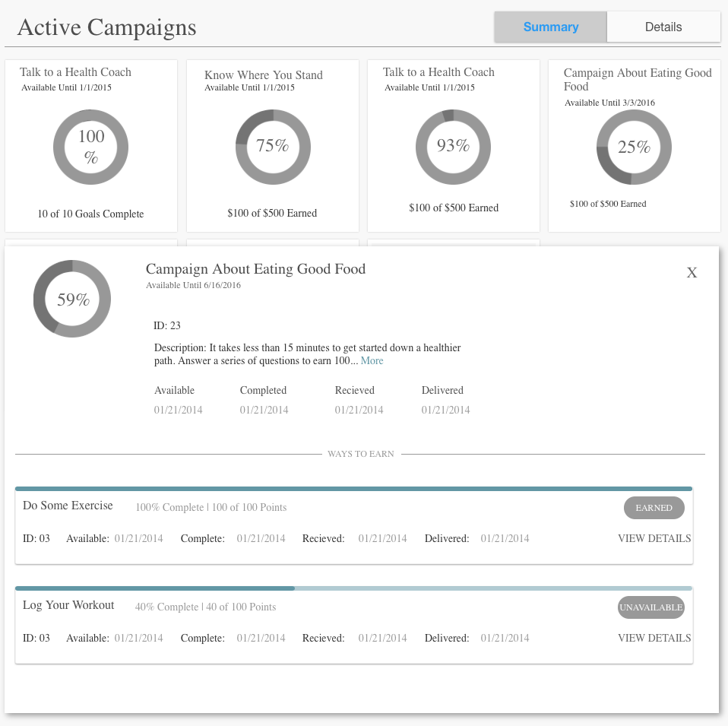Click the Recieved column label in detail panel
Image resolution: width=728 pixels, height=726 pixels.
click(x=355, y=390)
